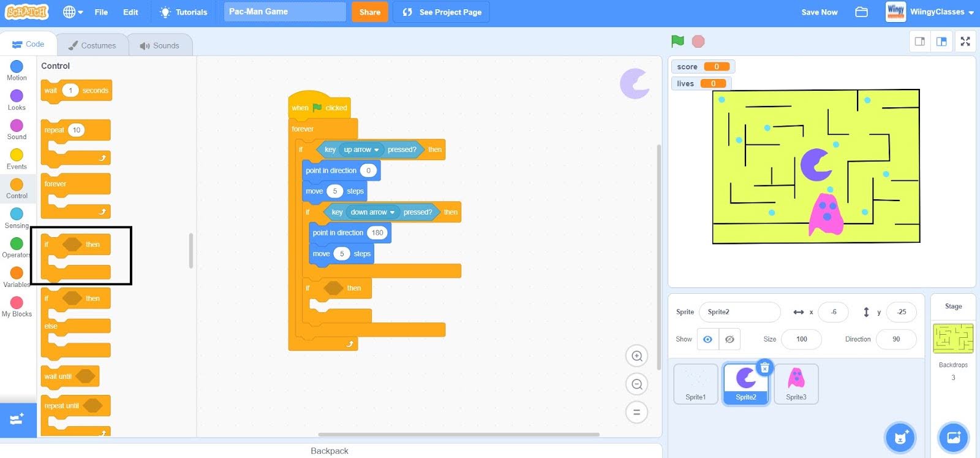Zoom out the code workspace
Image resolution: width=980 pixels, height=458 pixels.
click(x=637, y=384)
